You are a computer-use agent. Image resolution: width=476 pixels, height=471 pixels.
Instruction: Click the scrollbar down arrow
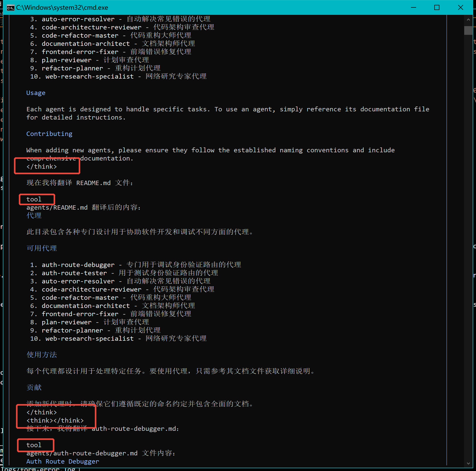(x=468, y=463)
